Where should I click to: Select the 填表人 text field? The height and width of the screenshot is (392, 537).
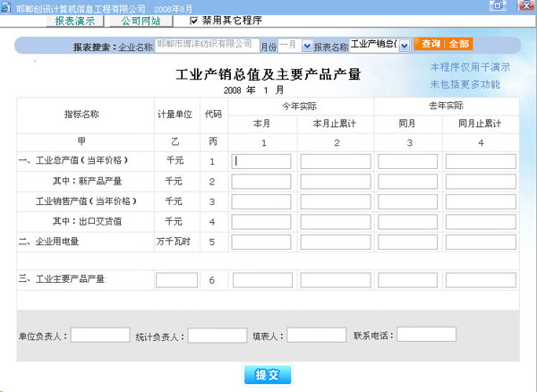(316, 336)
